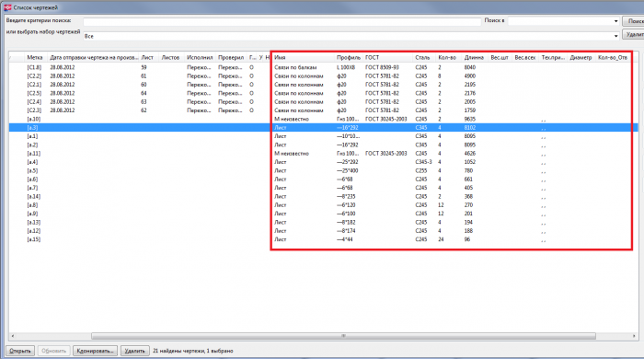
Task: Click the —25*400 profile cell
Action: pyautogui.click(x=348, y=171)
